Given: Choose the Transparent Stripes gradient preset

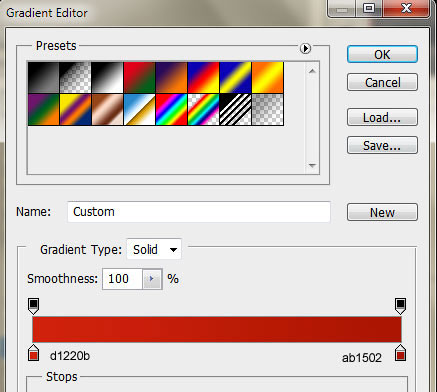Looking at the screenshot, I should 236,110.
